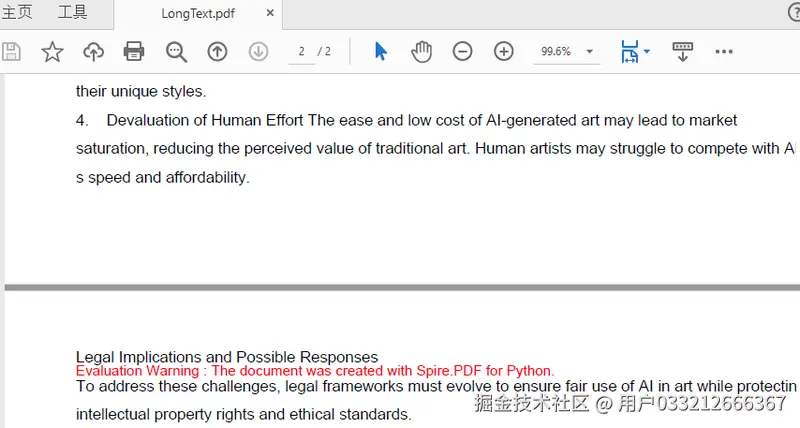Select the arrow Selection tool
Screen dimensions: 800x428
click(381, 52)
